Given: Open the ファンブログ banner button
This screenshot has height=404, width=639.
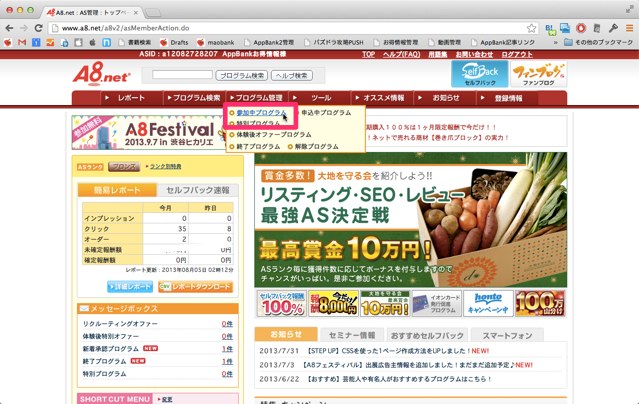Looking at the screenshot, I should pyautogui.click(x=538, y=74).
